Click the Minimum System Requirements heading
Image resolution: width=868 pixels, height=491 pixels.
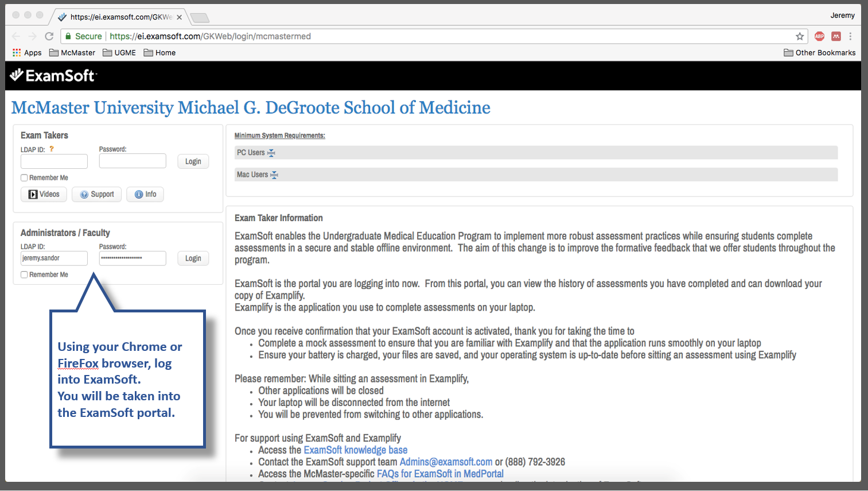tap(279, 136)
